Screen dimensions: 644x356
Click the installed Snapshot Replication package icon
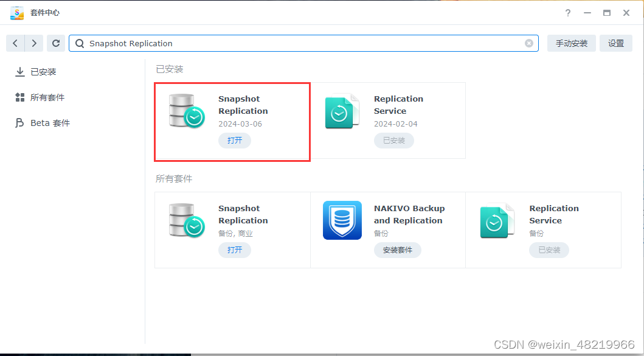tap(187, 111)
